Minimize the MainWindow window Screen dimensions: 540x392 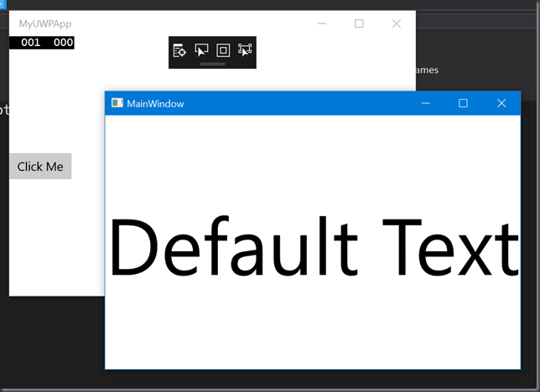pyautogui.click(x=426, y=103)
